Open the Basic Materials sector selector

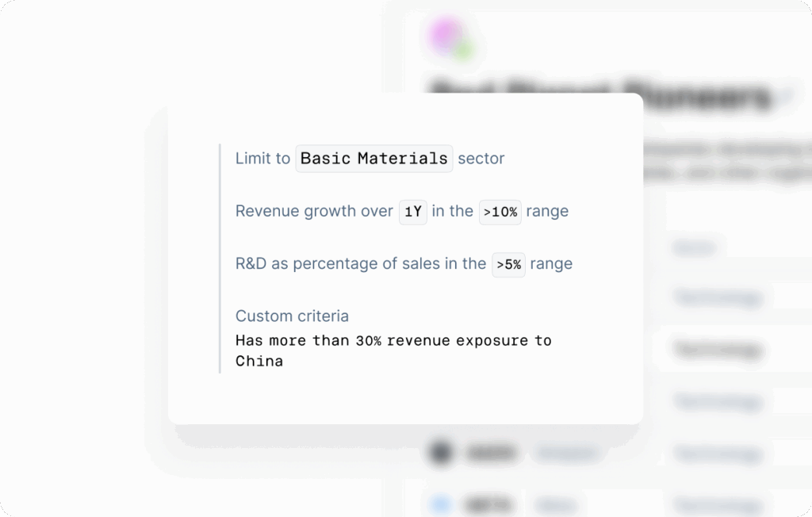click(x=374, y=159)
